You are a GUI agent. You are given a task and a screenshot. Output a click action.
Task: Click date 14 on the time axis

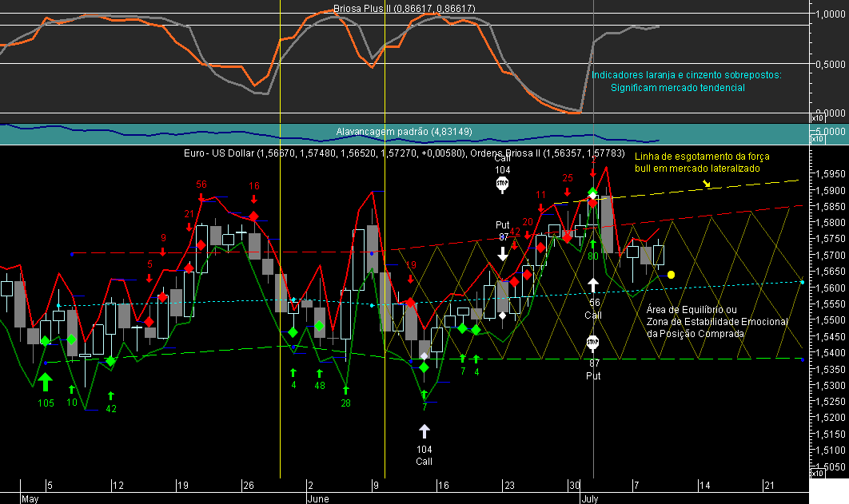(x=704, y=485)
